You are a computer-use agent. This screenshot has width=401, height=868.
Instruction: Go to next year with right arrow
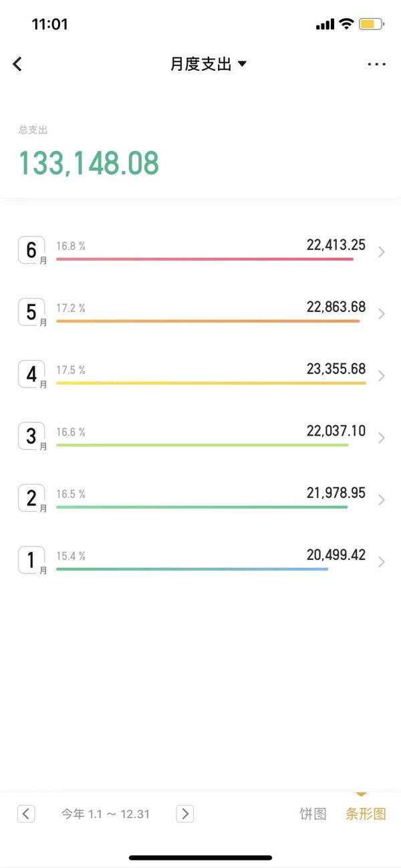(185, 813)
